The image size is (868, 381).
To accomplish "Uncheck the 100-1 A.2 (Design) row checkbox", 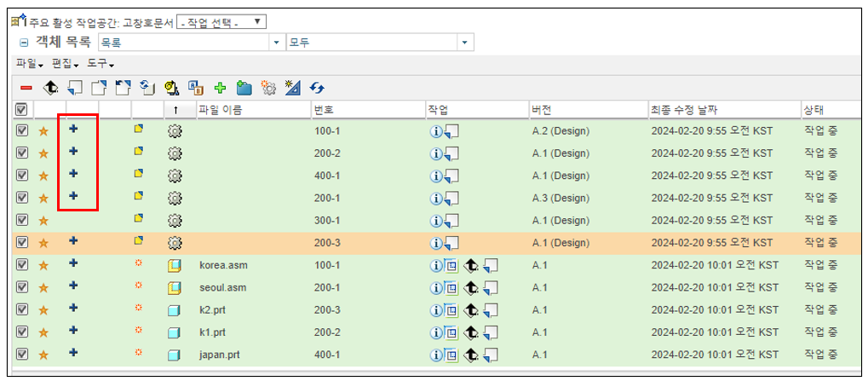I will pos(22,131).
